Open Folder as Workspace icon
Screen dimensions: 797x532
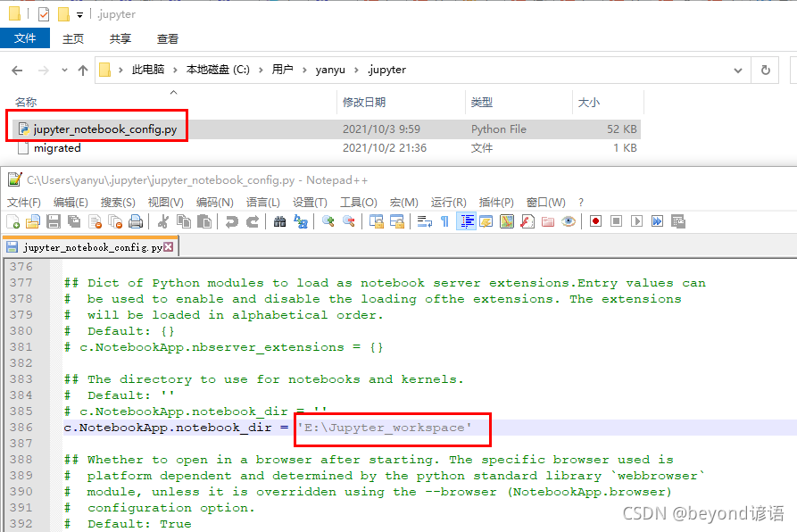pyautogui.click(x=548, y=221)
